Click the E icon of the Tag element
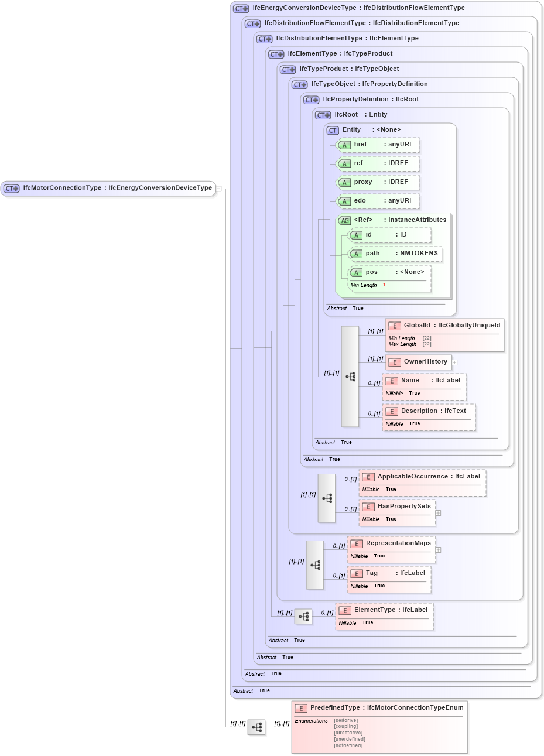Viewport: 544px width, 756px height. click(x=355, y=573)
